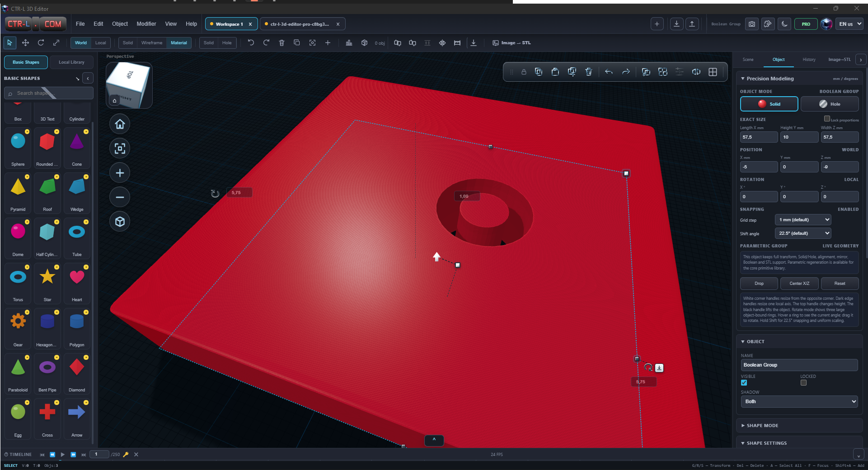868x470 pixels.
Task: Uncheck the Visible checkbox
Action: point(744,383)
